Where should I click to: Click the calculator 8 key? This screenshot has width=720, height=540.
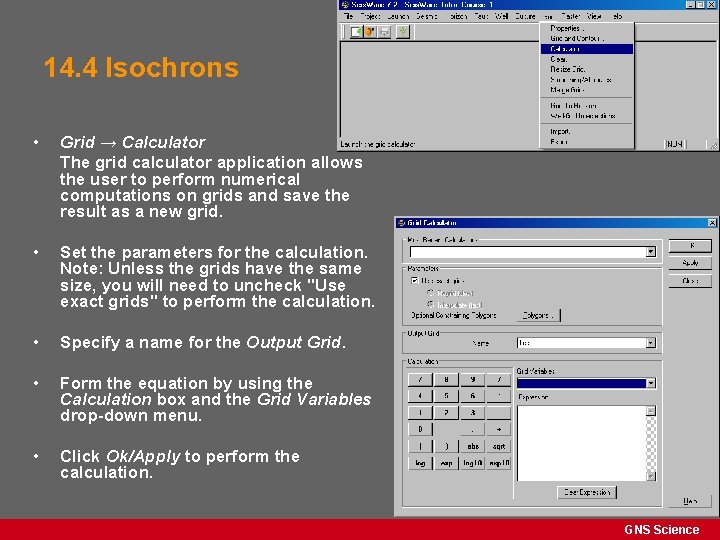(x=446, y=379)
